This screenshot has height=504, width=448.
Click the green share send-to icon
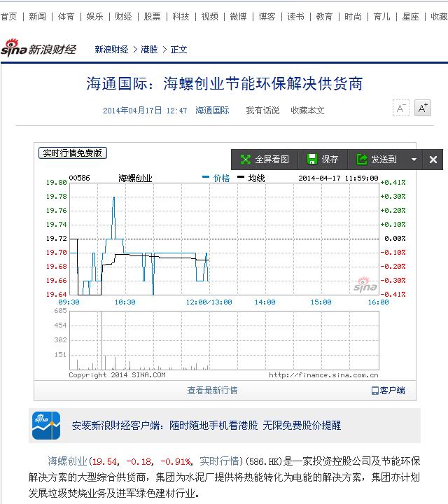tap(362, 159)
